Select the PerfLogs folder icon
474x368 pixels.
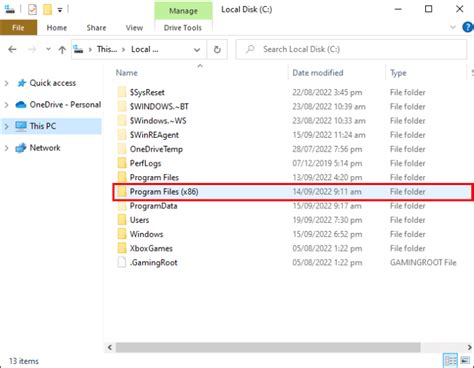pos(122,163)
